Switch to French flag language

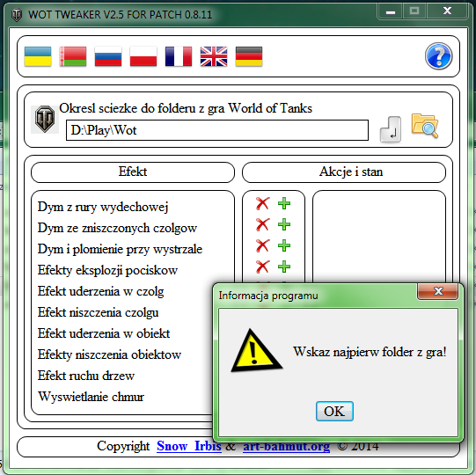tap(179, 56)
